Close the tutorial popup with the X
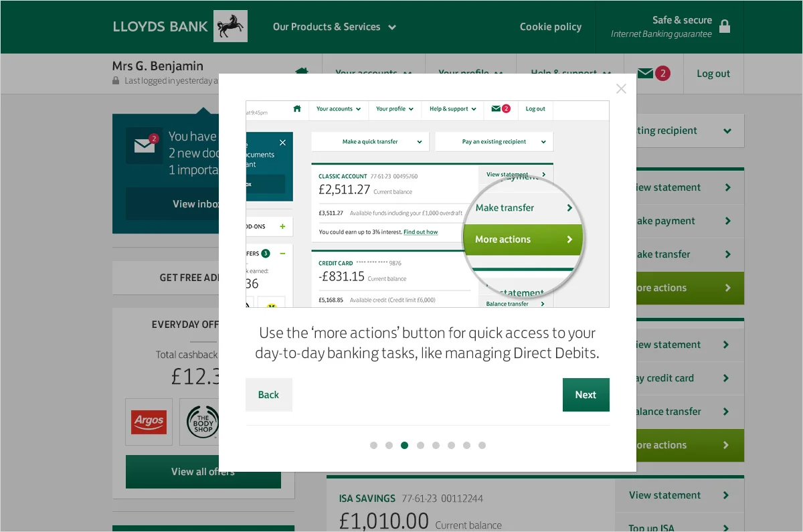This screenshot has width=803, height=532. click(x=621, y=88)
